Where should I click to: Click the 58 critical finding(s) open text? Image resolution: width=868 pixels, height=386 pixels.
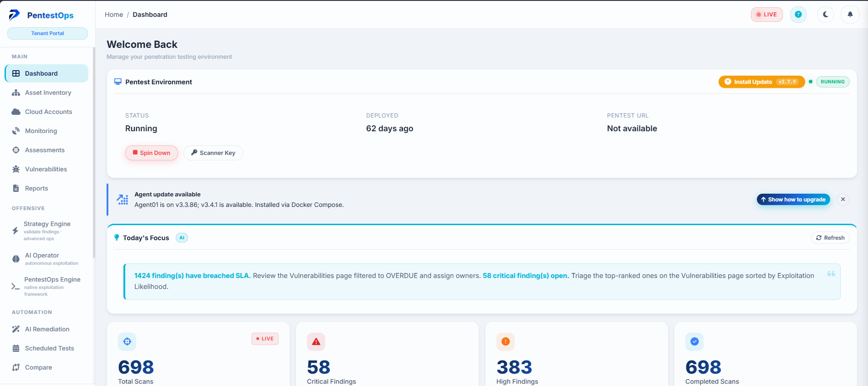point(526,276)
